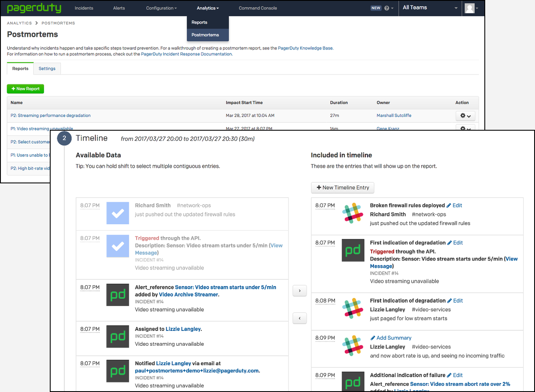Click Add Summary on the 8:09 PM entry
Image resolution: width=535 pixels, height=392 pixels.
coord(391,338)
